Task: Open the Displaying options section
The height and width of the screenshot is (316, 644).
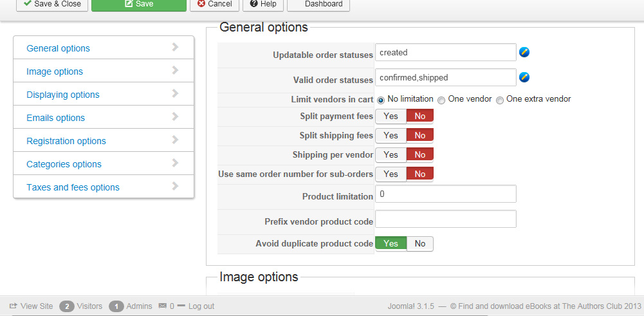Action: (x=63, y=95)
